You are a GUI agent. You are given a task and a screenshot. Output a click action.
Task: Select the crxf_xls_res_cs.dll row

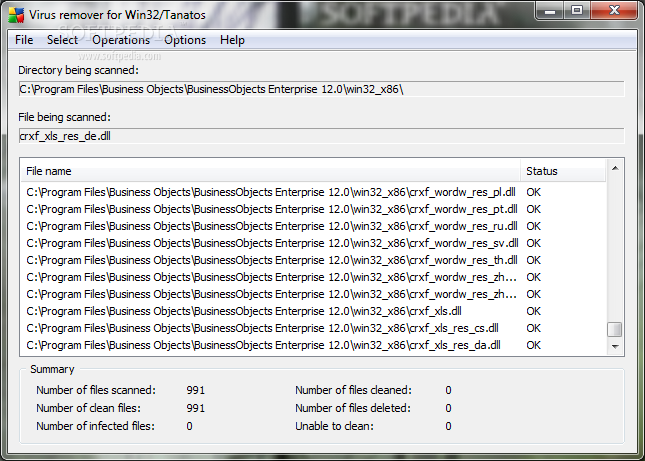[313, 328]
